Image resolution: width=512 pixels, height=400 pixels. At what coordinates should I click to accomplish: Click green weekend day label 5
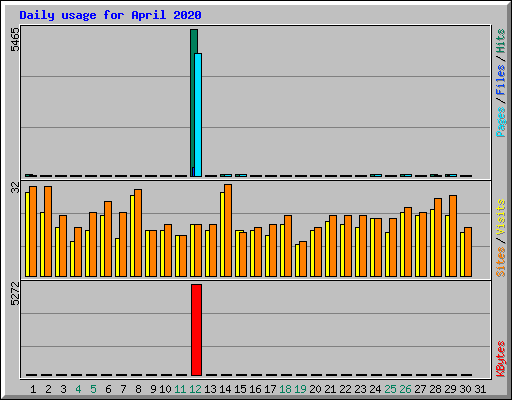point(93,389)
